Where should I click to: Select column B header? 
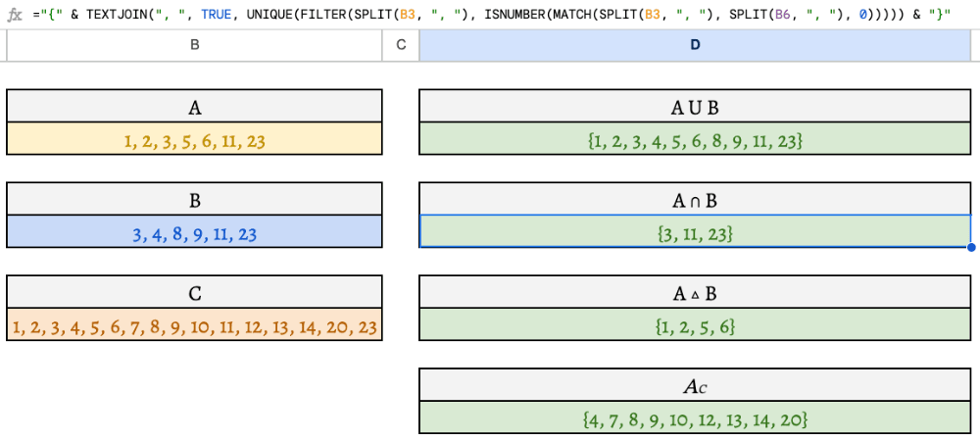[194, 45]
